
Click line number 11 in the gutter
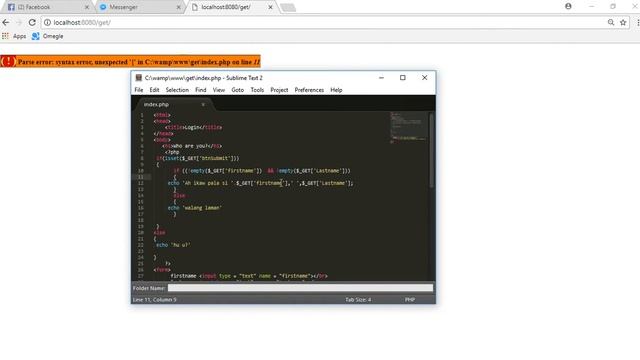[140, 177]
